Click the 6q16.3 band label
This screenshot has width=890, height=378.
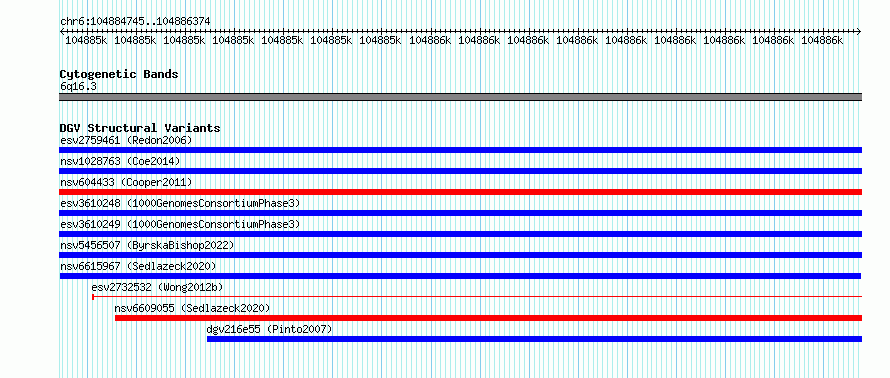(x=78, y=86)
